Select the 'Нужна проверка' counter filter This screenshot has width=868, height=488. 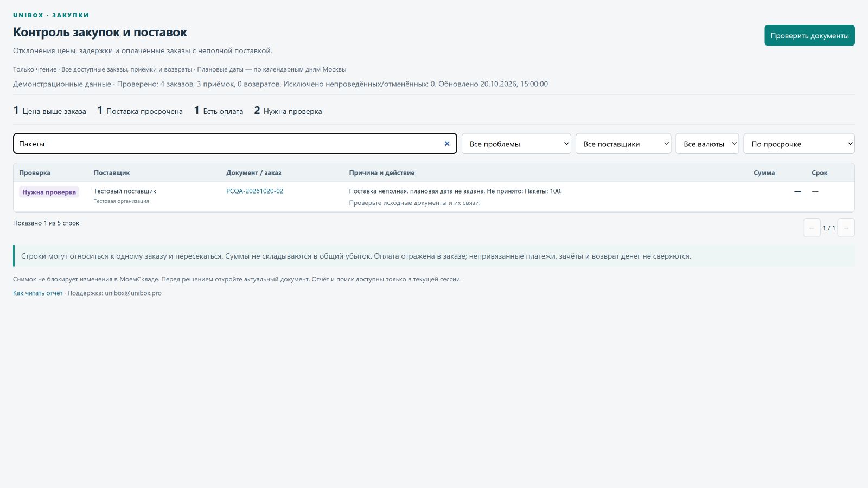[288, 111]
